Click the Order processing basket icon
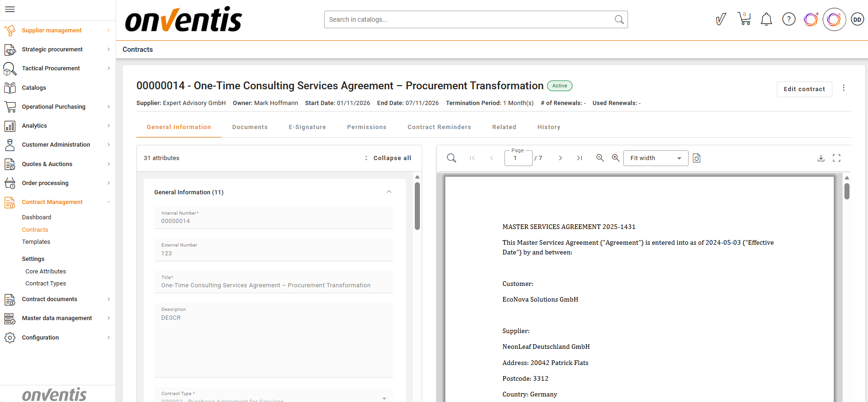 click(x=10, y=183)
